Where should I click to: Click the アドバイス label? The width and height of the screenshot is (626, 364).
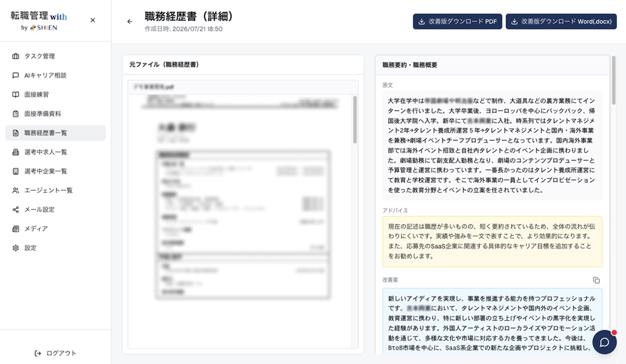tap(395, 211)
